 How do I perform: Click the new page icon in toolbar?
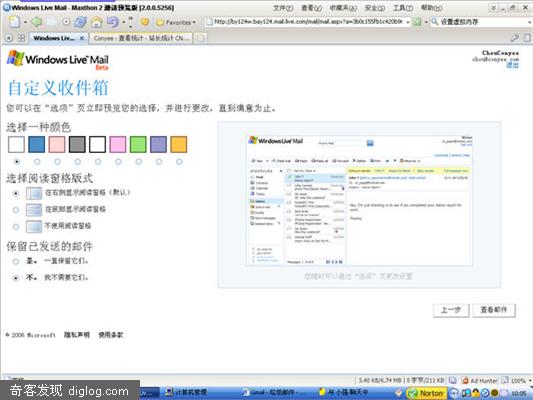pos(15,22)
